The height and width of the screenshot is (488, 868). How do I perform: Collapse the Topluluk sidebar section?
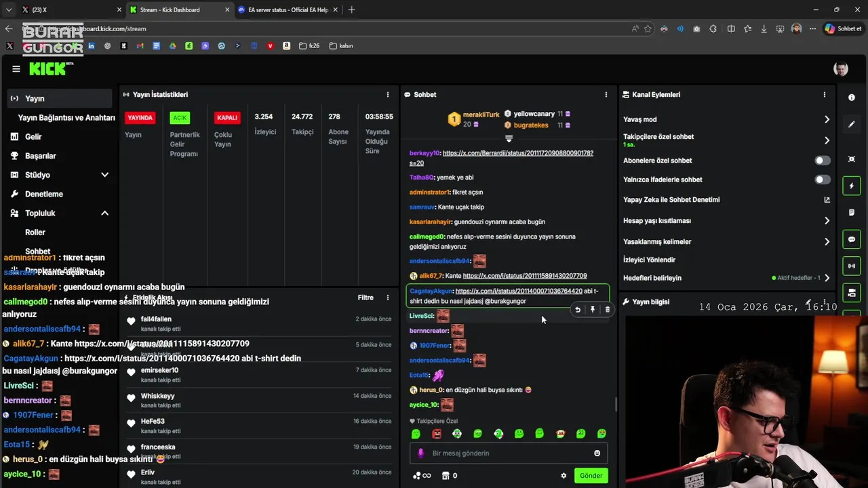104,213
